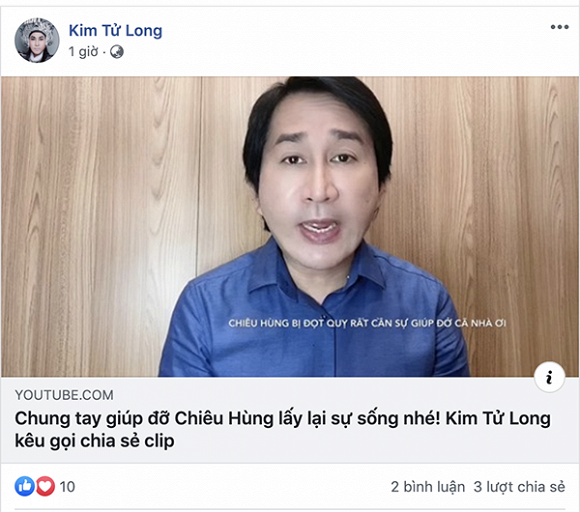Open the reaction count '10' list

click(67, 486)
